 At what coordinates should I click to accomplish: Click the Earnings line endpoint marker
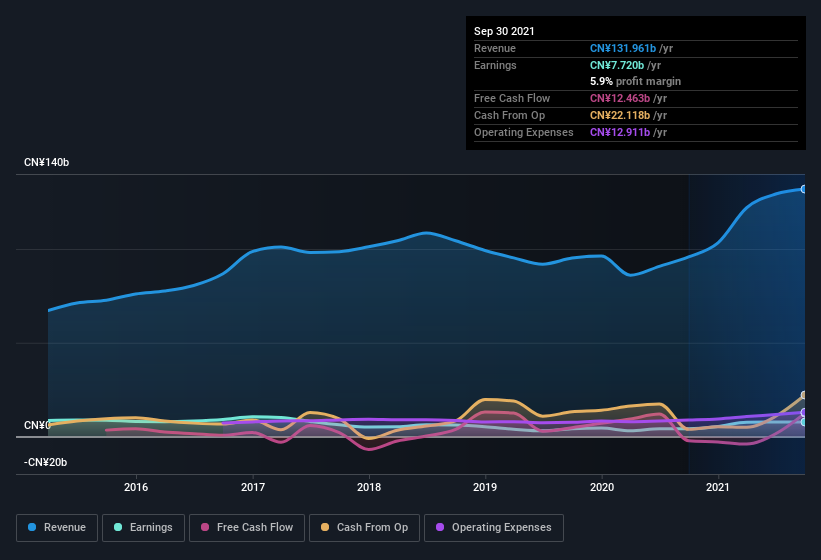pos(804,422)
